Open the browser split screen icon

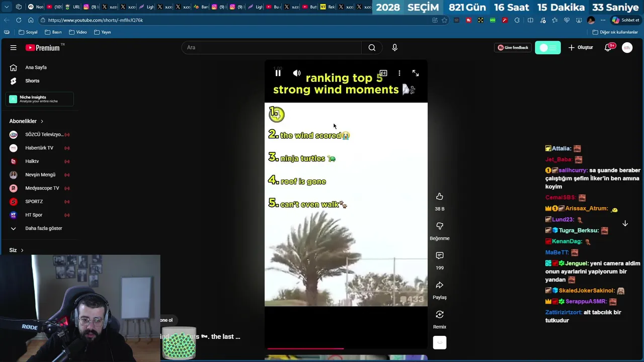pyautogui.click(x=530, y=20)
